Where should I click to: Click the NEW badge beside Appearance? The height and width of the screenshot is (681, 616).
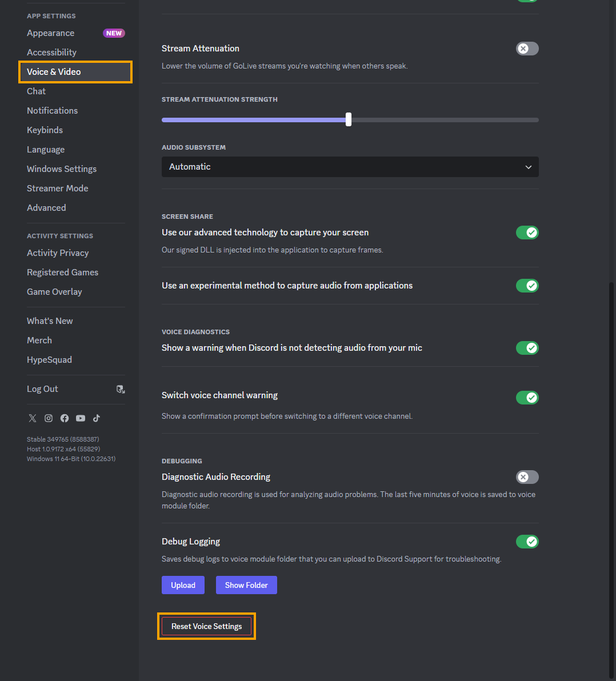(x=114, y=33)
